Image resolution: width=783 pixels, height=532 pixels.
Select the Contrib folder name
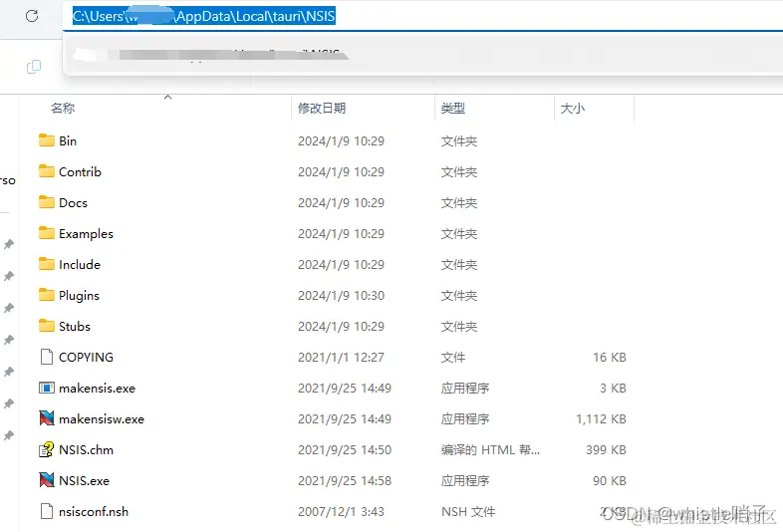tap(80, 171)
